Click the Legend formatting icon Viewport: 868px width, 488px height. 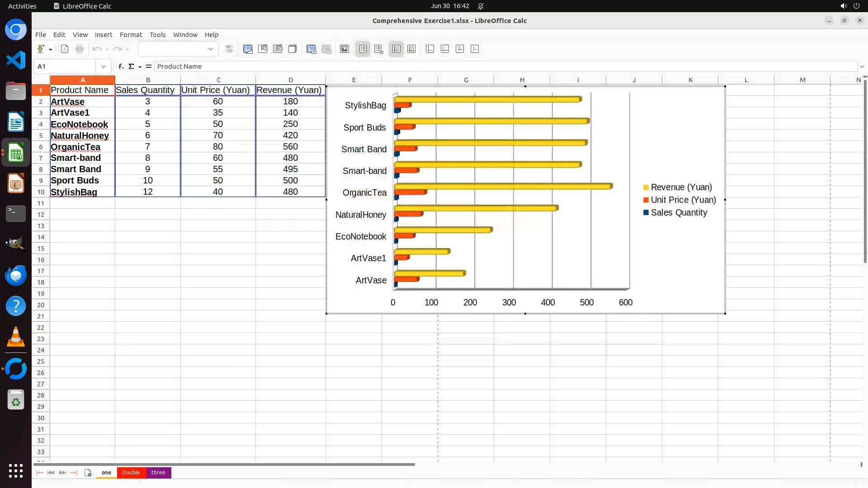click(379, 49)
